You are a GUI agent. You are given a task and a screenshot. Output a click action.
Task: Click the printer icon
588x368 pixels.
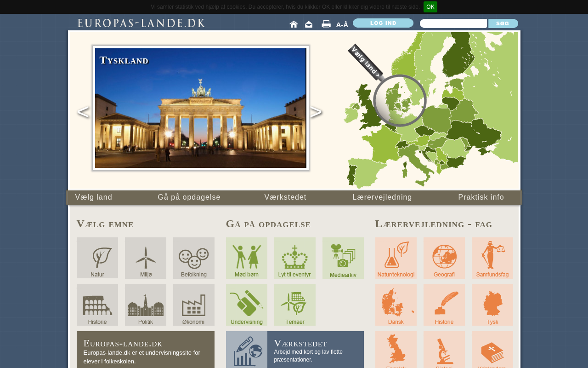click(x=326, y=24)
